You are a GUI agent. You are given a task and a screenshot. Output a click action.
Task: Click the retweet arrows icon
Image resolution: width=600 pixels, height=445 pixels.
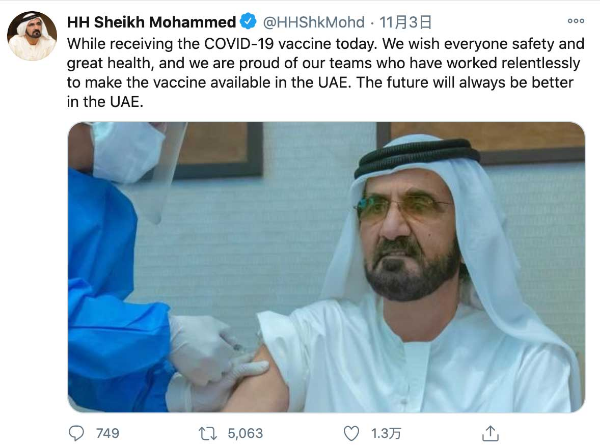coord(210,433)
